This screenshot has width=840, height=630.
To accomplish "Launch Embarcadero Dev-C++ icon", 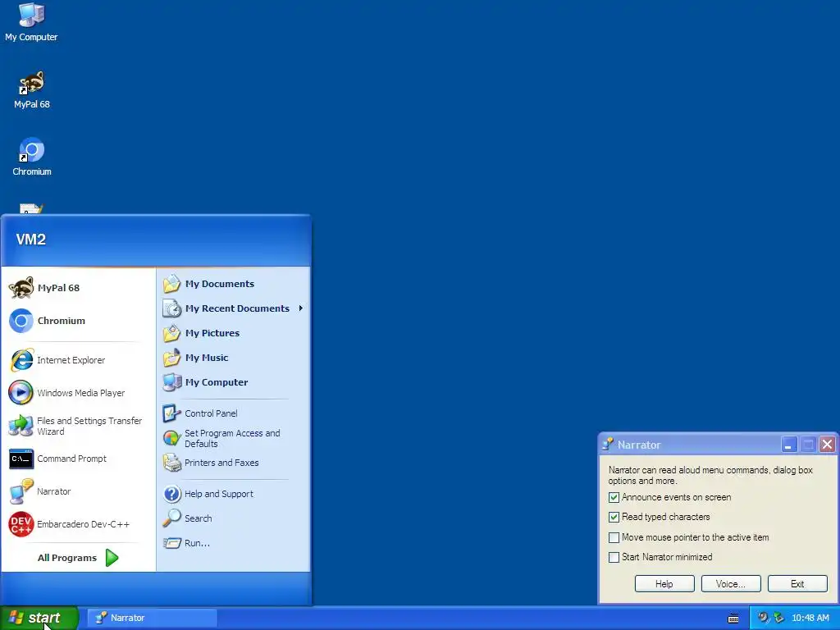I will (x=21, y=524).
